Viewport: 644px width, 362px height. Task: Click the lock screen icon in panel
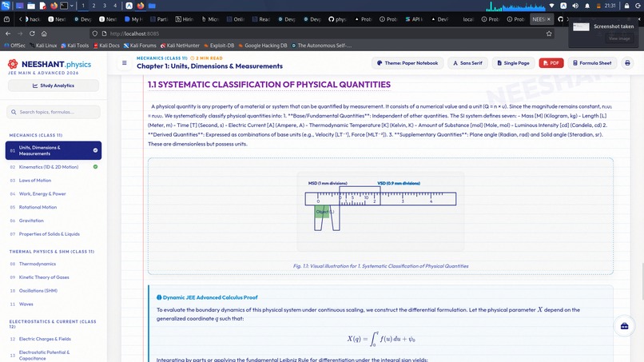click(x=626, y=6)
